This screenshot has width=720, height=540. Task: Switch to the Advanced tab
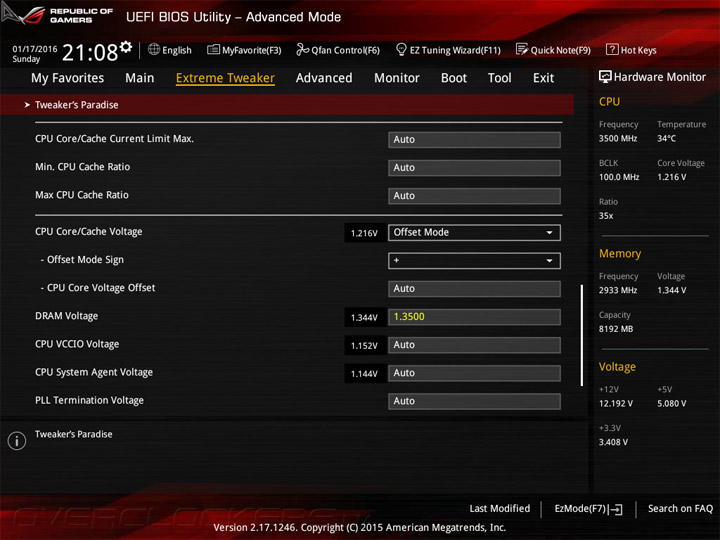click(x=324, y=78)
